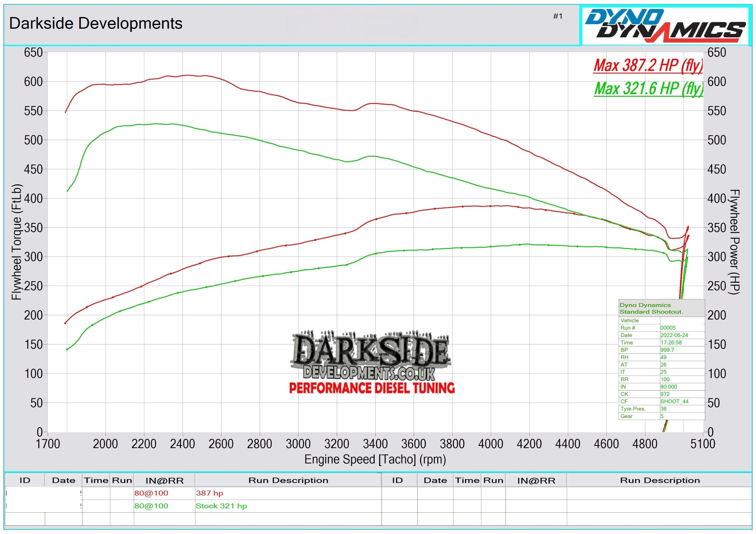
Task: Click '650' on the Flywheel Torque axis
Action: click(33, 52)
